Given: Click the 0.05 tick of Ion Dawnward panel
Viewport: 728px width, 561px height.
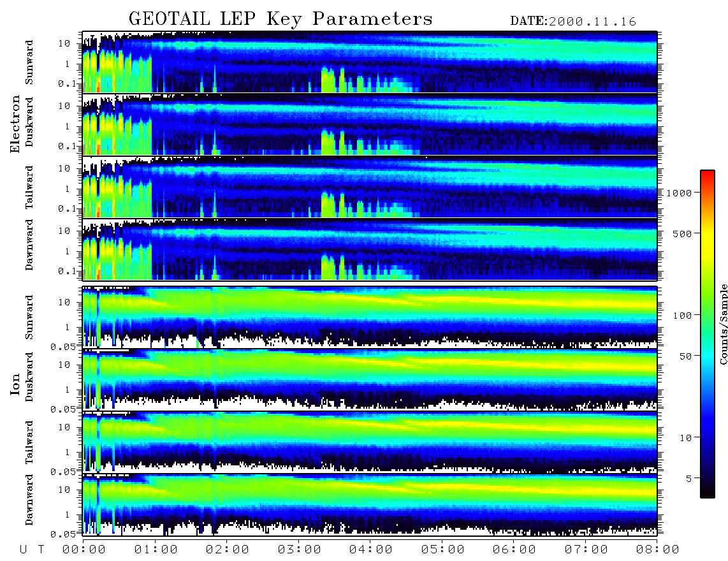Looking at the screenshot, I should [x=63, y=534].
